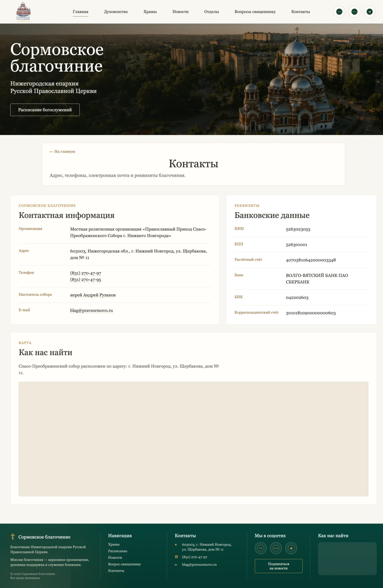The height and width of the screenshot is (588, 383).
Task: Click the footer address 603003, г. Нижний Новгород
Action: pyautogui.click(x=207, y=547)
